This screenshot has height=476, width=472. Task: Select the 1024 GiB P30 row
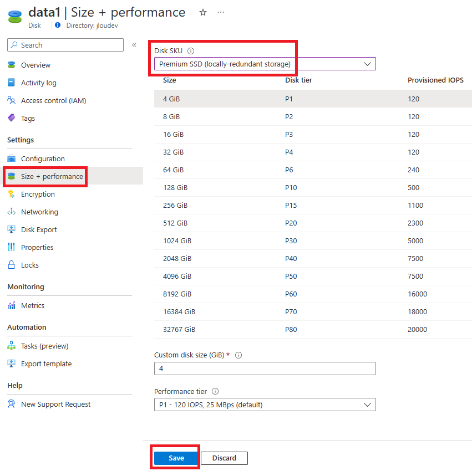[x=313, y=240]
